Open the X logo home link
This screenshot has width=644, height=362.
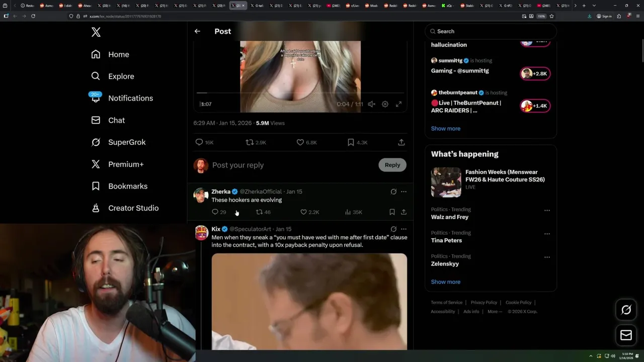[96, 32]
